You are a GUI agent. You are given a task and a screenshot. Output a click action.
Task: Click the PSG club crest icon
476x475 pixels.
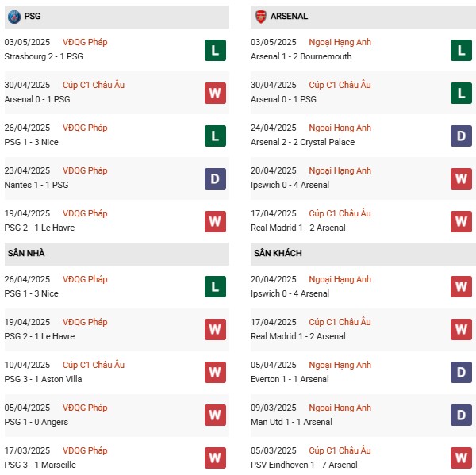click(x=14, y=17)
